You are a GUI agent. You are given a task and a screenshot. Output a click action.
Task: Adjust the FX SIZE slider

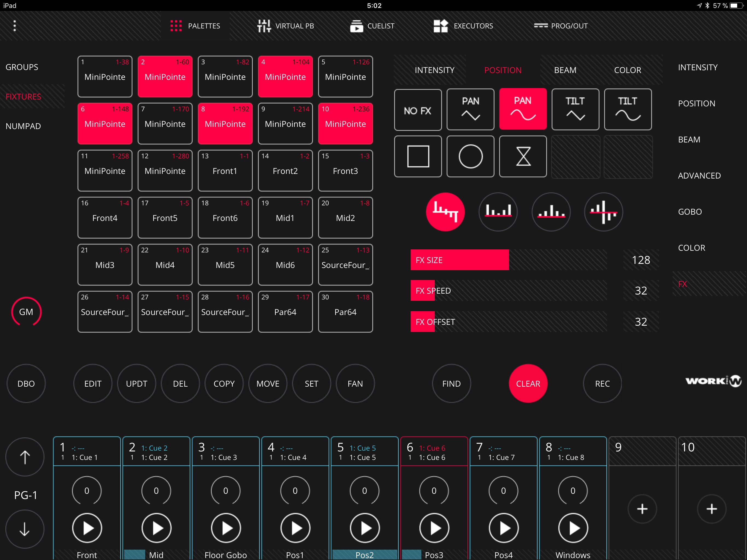[508, 260]
